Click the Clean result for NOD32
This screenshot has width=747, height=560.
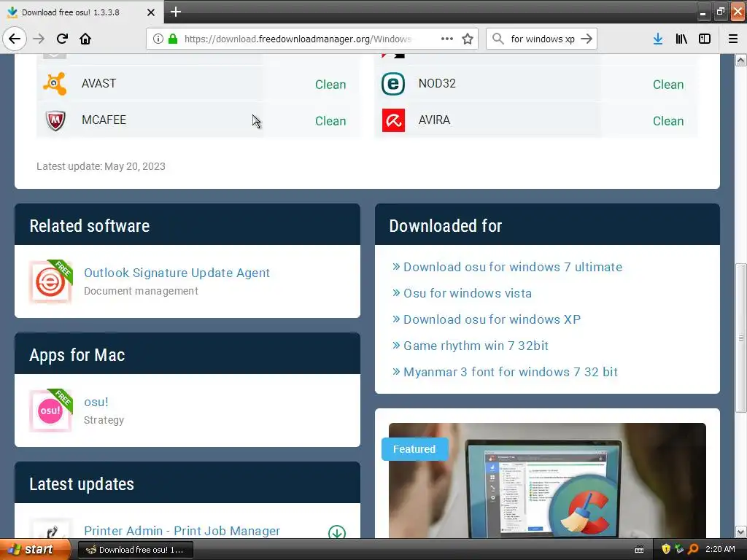point(668,85)
